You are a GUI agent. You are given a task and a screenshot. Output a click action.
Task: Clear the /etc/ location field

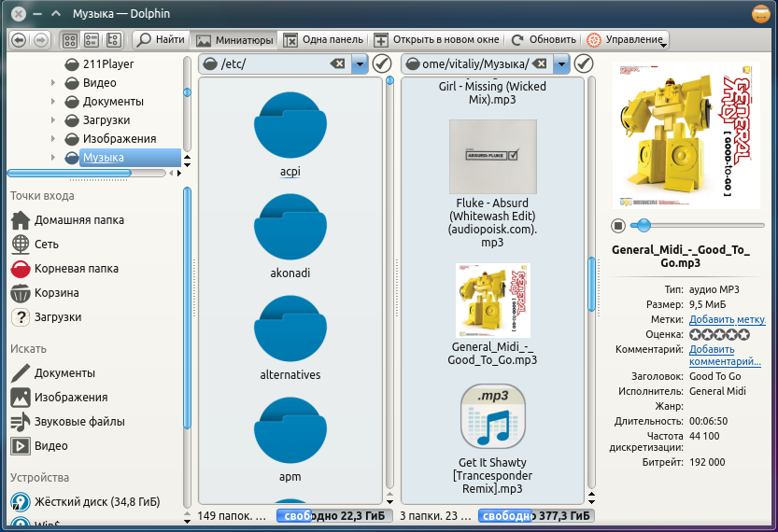pyautogui.click(x=337, y=63)
